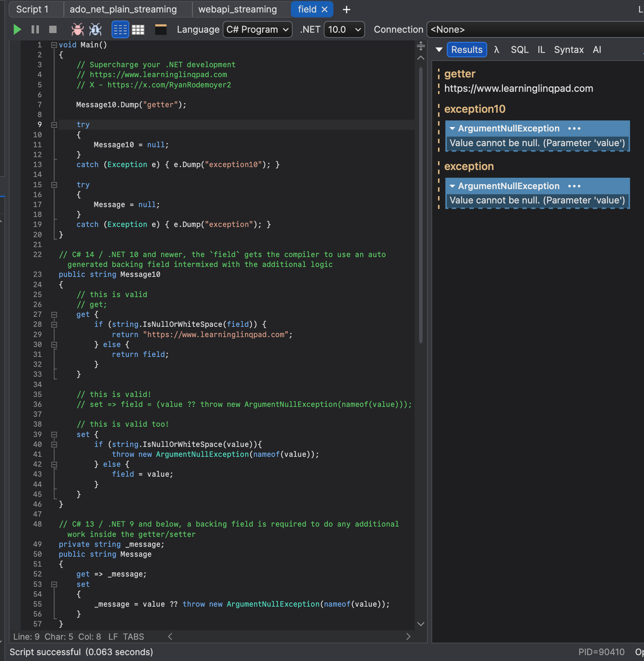Image resolution: width=644 pixels, height=661 pixels.
Task: Stop the running script
Action: (52, 29)
